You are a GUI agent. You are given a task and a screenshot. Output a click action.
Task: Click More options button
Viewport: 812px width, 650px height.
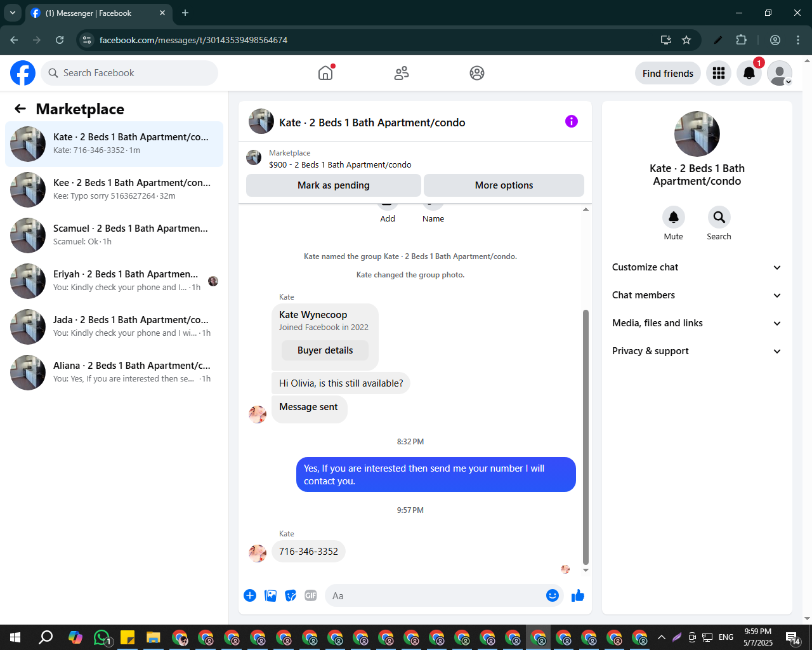[x=504, y=185]
